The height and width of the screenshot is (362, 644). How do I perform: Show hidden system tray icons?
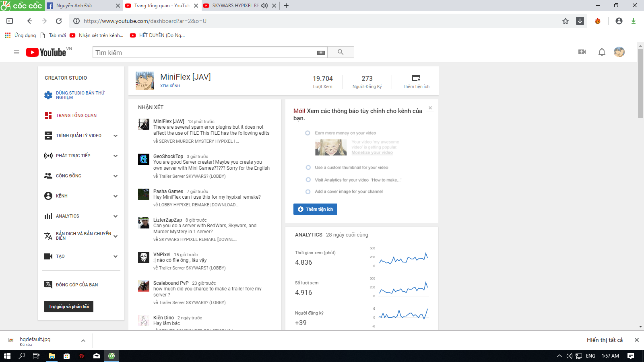pos(559,356)
